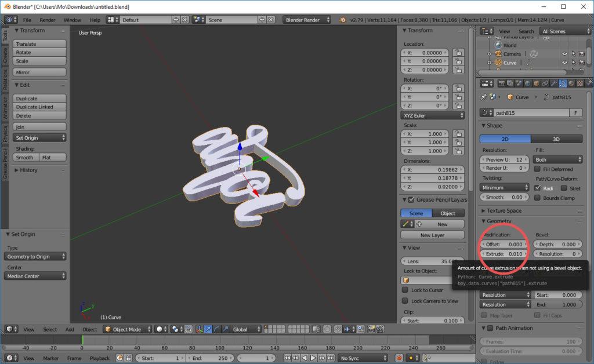
Task: Click the Duplicate Linked button
Action: click(x=39, y=107)
